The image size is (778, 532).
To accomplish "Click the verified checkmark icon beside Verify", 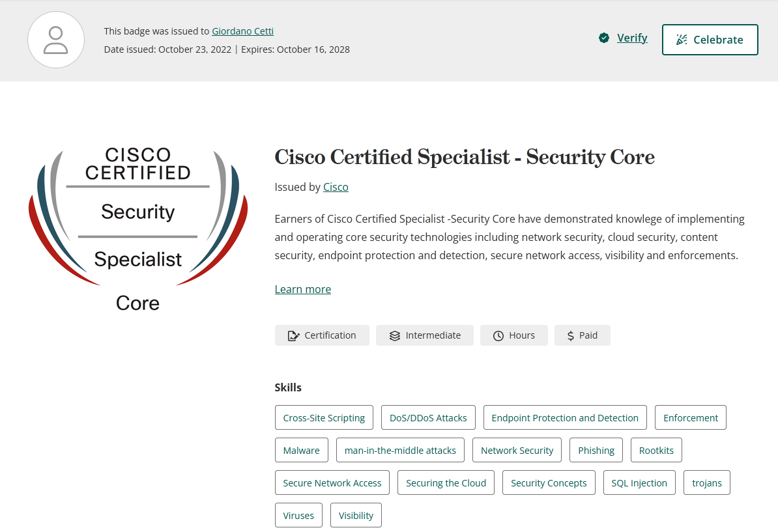I will coord(604,38).
